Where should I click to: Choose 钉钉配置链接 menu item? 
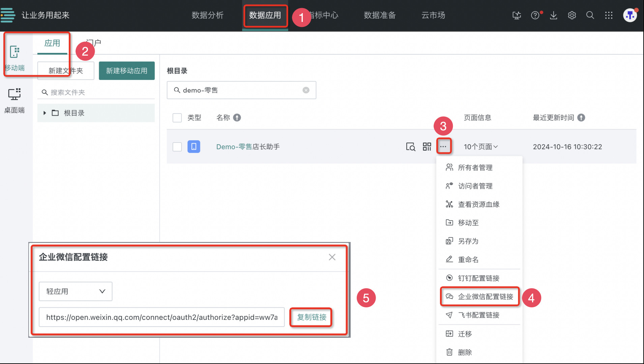(x=478, y=278)
